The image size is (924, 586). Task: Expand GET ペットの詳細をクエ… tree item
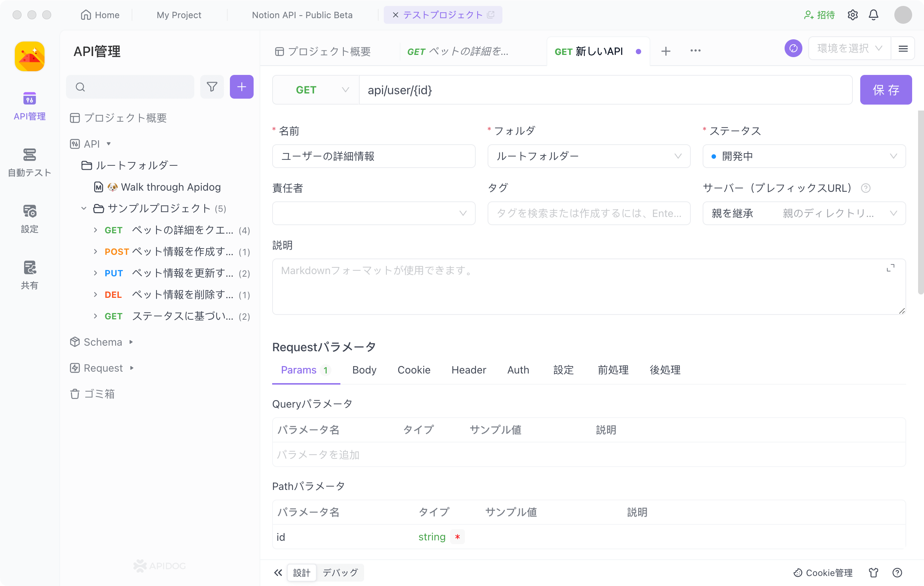click(95, 230)
